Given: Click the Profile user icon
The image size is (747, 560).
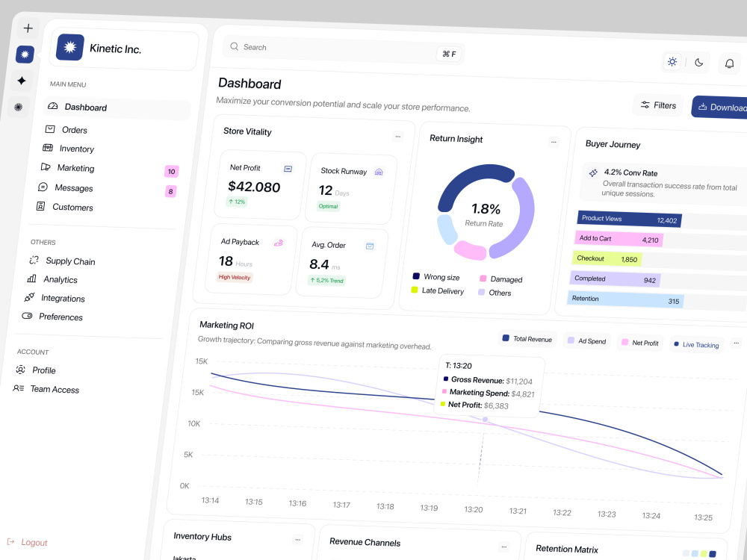Looking at the screenshot, I should tap(20, 370).
